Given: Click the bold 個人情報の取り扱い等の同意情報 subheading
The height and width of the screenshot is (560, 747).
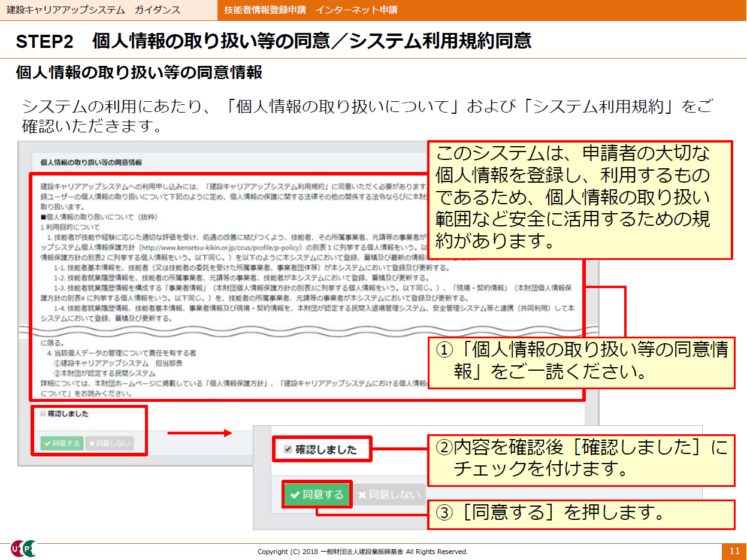Looking at the screenshot, I should pos(139,73).
